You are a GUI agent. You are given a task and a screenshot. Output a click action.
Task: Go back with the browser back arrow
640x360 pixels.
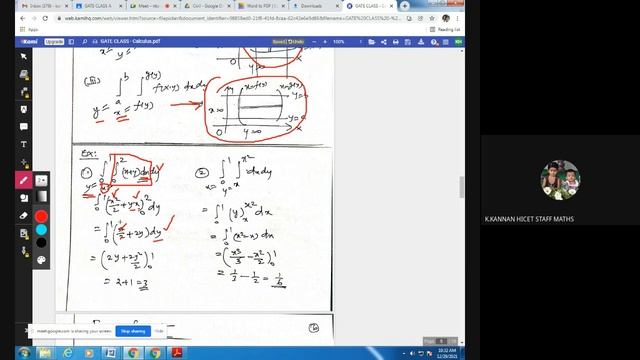pyautogui.click(x=23, y=18)
